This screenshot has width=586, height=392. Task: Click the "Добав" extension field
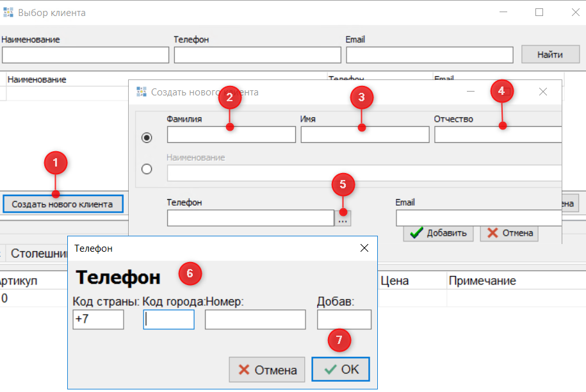click(344, 320)
